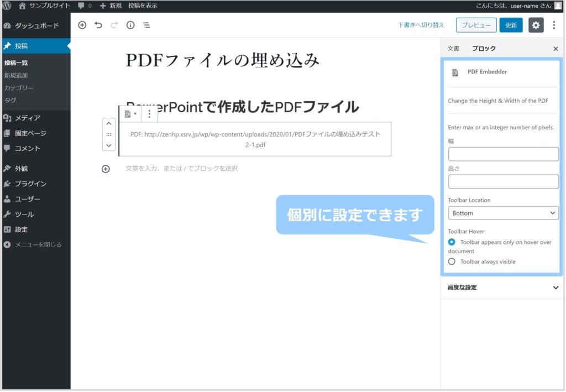Click the 高さ height input field

[503, 182]
